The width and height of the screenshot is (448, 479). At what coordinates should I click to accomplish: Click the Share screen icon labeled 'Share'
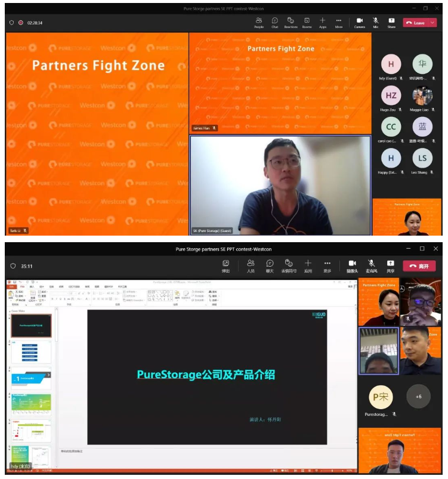[391, 23]
